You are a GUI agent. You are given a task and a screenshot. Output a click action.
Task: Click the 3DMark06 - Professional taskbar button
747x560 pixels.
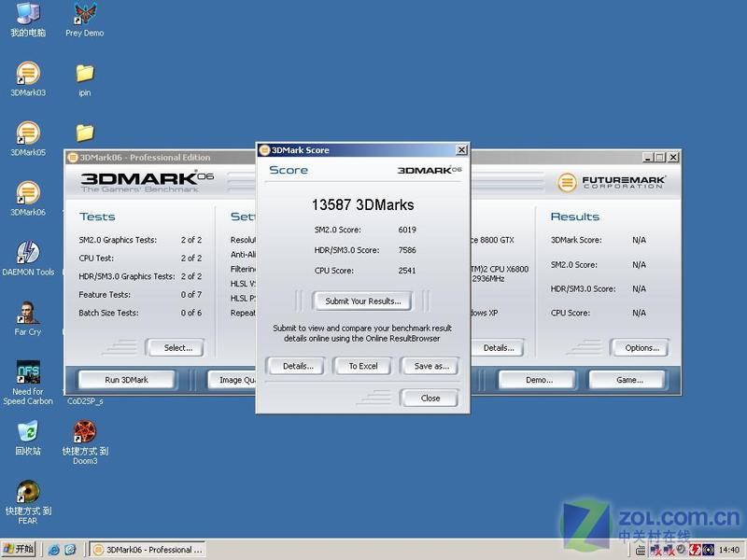coord(148,550)
